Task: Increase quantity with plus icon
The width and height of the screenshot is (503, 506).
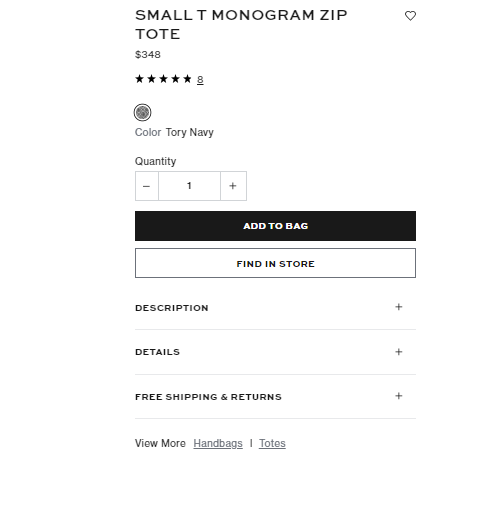Action: pyautogui.click(x=233, y=186)
